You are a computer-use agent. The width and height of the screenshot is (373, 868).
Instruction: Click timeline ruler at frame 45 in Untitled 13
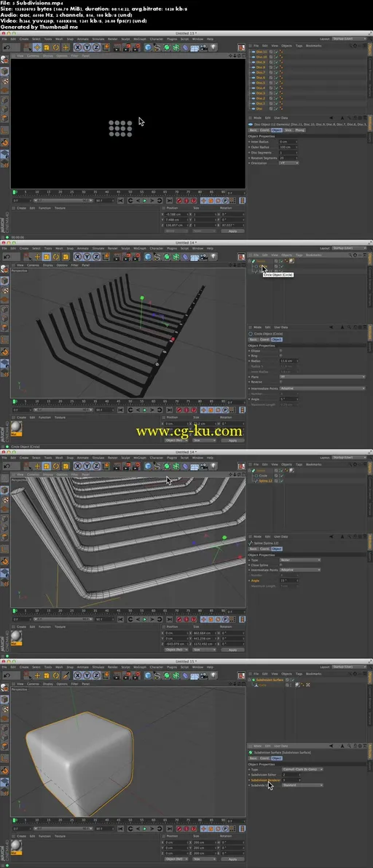119,193
